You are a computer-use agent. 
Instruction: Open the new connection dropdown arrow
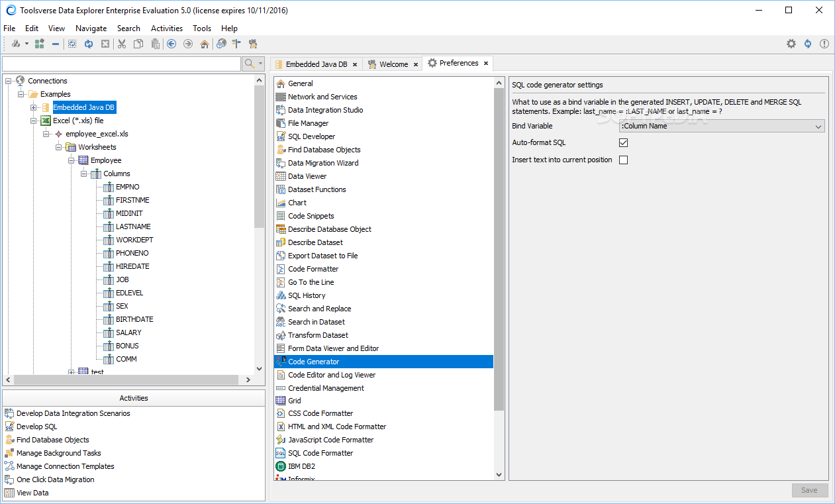pos(27,44)
